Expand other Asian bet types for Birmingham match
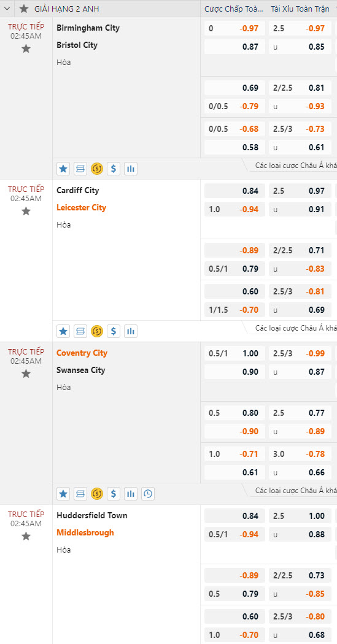 pyautogui.click(x=293, y=166)
